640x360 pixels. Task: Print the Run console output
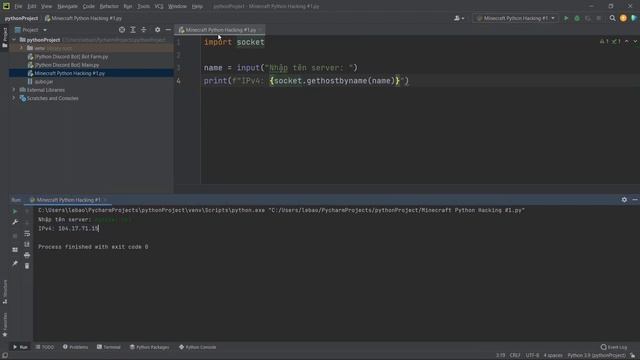(27, 255)
